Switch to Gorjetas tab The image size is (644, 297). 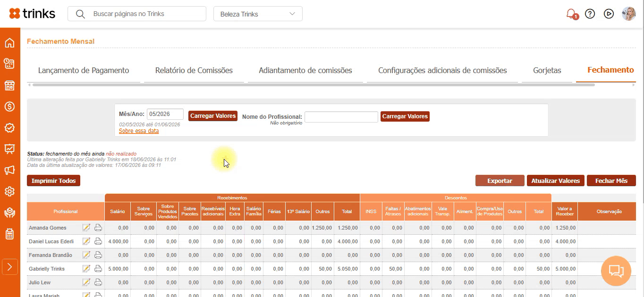pyautogui.click(x=547, y=70)
